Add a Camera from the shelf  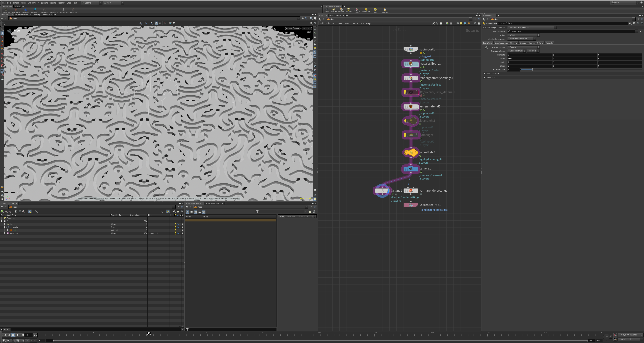pos(327,10)
